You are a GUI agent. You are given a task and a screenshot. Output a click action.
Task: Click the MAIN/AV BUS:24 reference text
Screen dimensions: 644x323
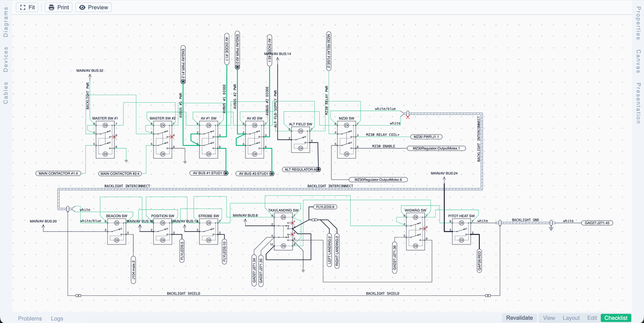444,173
